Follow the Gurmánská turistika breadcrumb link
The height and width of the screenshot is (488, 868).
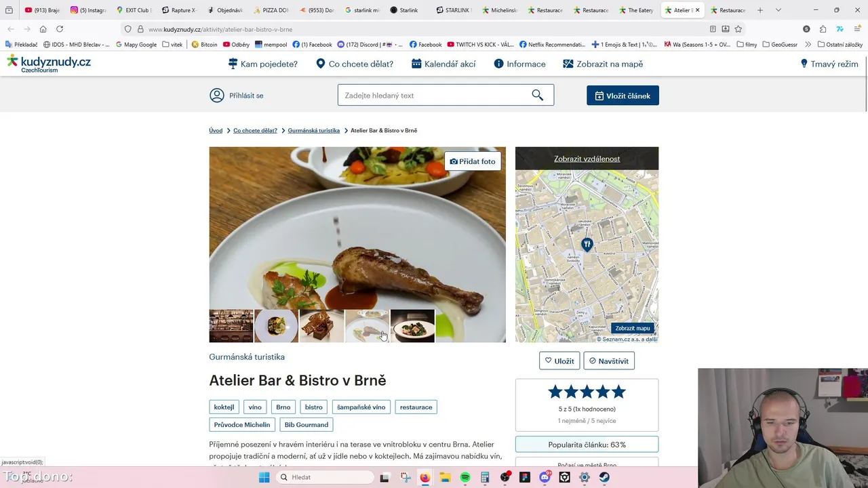click(313, 130)
